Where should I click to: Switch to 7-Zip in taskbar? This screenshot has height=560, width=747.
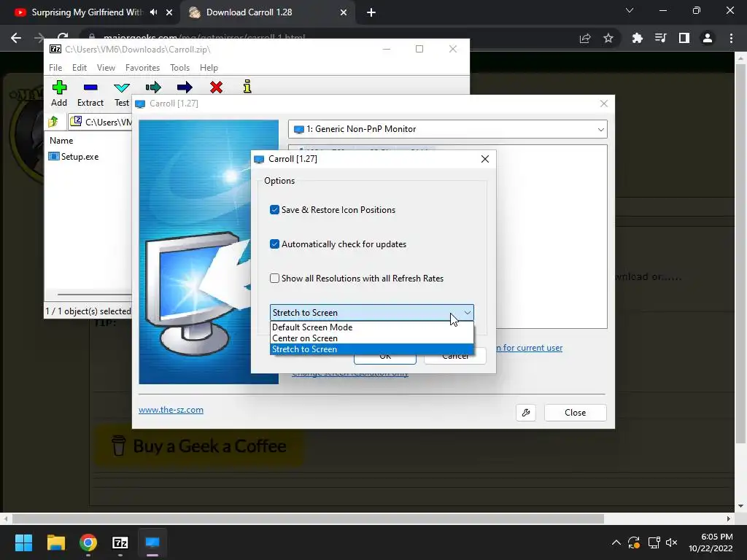(x=120, y=542)
